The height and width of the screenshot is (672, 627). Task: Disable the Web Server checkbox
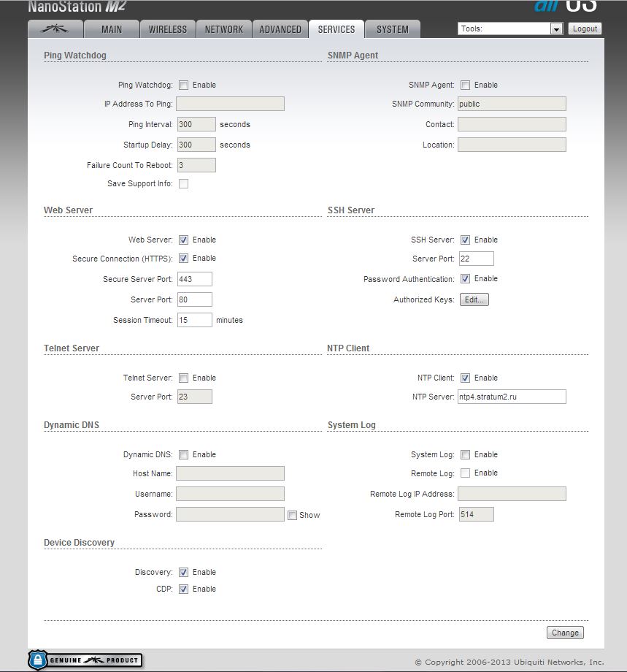pos(184,240)
